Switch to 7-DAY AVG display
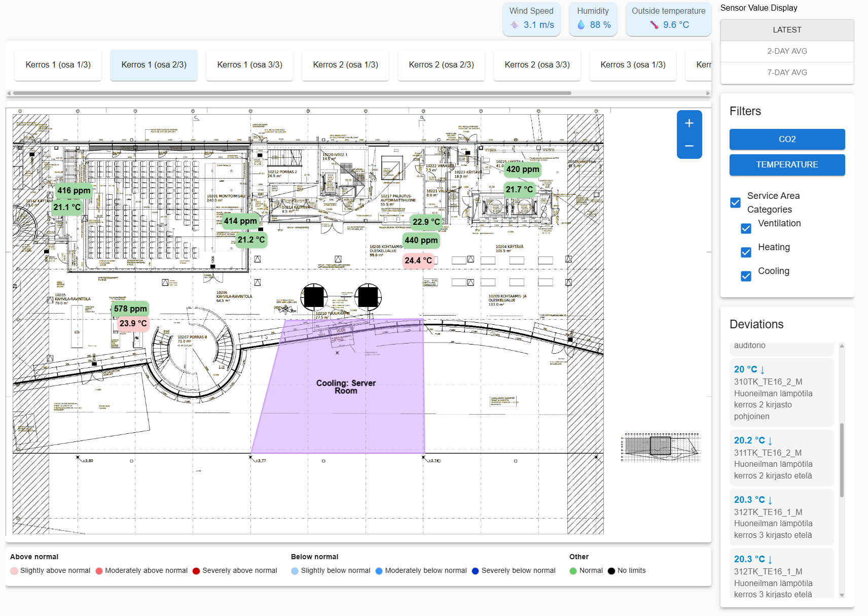Screen dimensions: 868x616 [787, 73]
